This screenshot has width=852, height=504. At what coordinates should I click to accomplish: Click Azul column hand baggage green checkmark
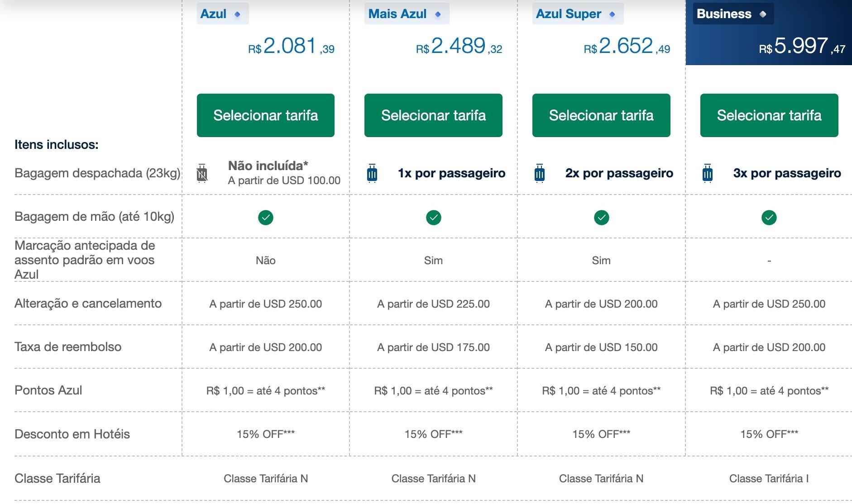point(266,218)
